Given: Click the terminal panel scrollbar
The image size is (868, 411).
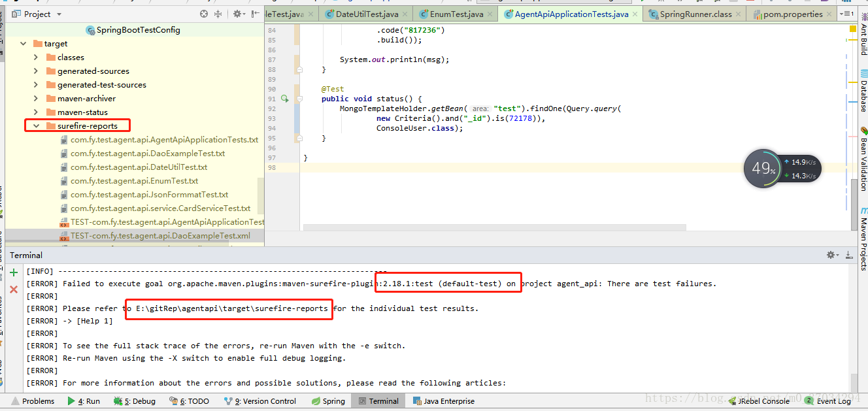Looking at the screenshot, I should pyautogui.click(x=854, y=382).
